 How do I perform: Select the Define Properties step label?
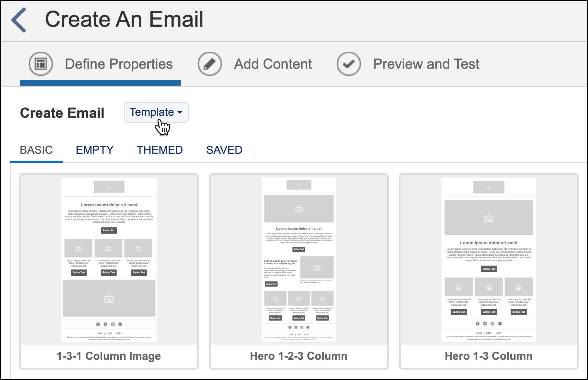point(119,64)
